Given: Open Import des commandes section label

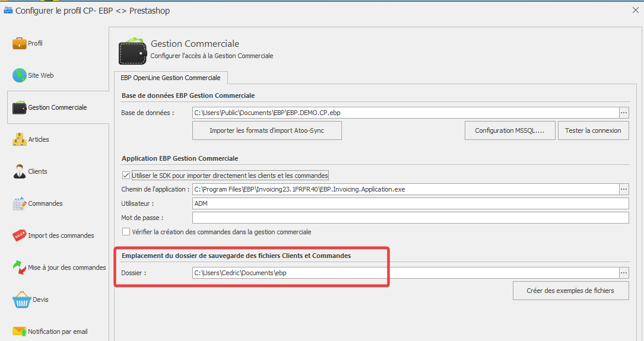Looking at the screenshot, I should (61, 235).
